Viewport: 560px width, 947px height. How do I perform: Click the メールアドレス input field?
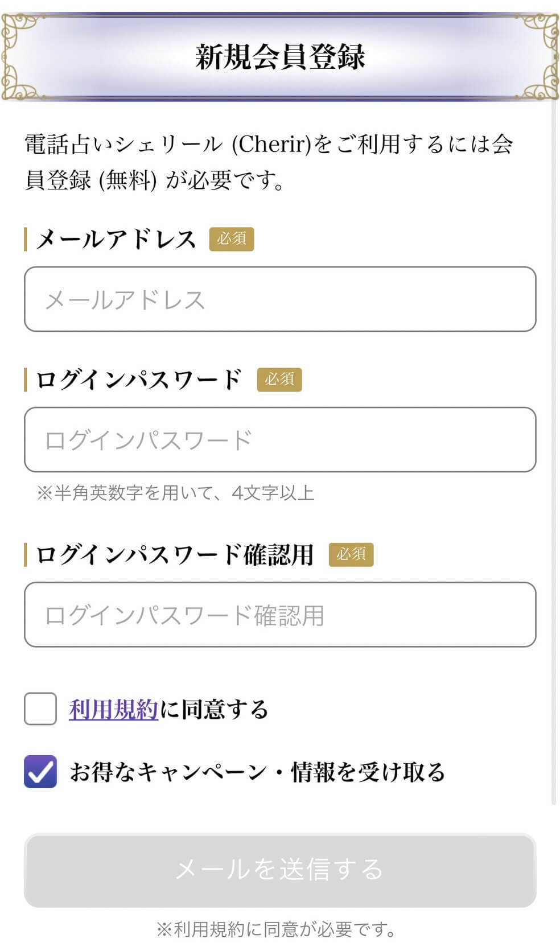pyautogui.click(x=280, y=299)
